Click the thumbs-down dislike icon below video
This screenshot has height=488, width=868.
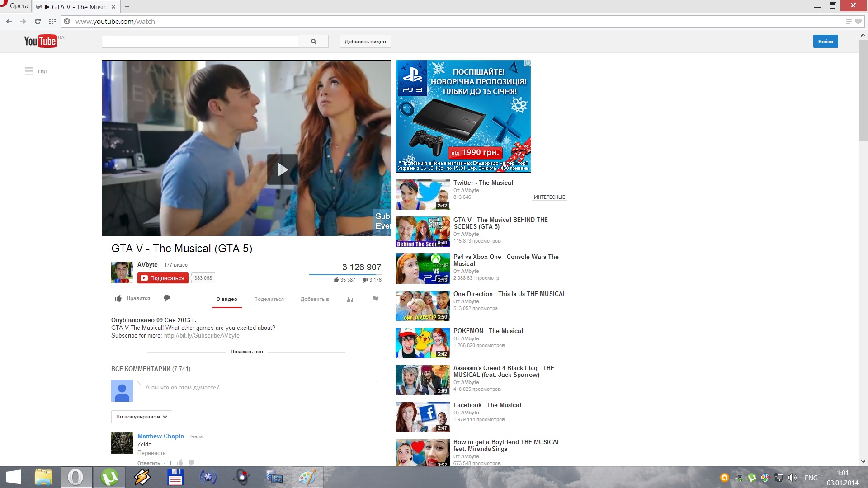[x=167, y=298]
